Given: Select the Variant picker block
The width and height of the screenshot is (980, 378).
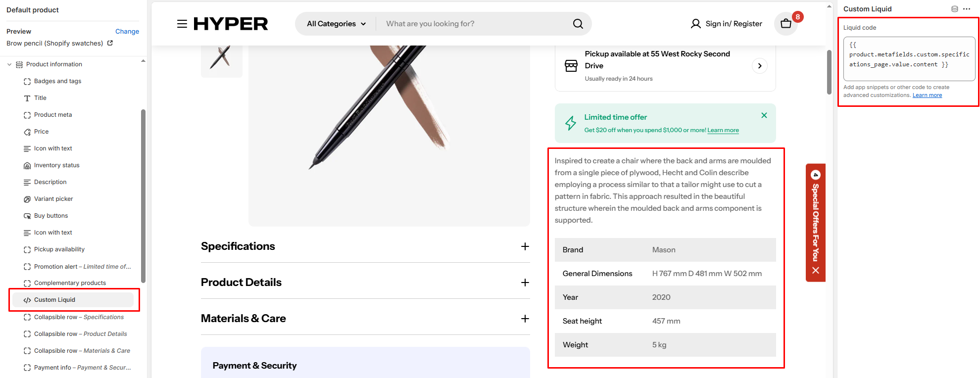Looking at the screenshot, I should point(53,199).
